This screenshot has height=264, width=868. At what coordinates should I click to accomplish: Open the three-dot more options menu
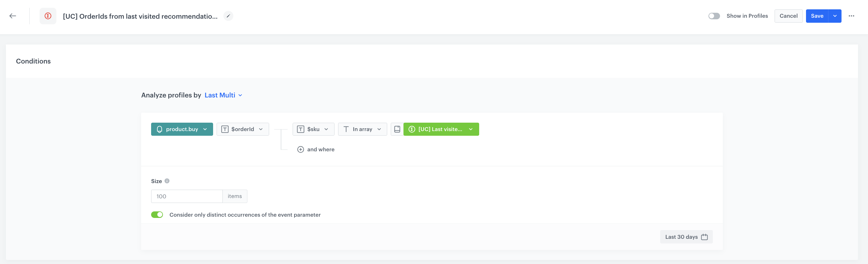[x=851, y=16]
